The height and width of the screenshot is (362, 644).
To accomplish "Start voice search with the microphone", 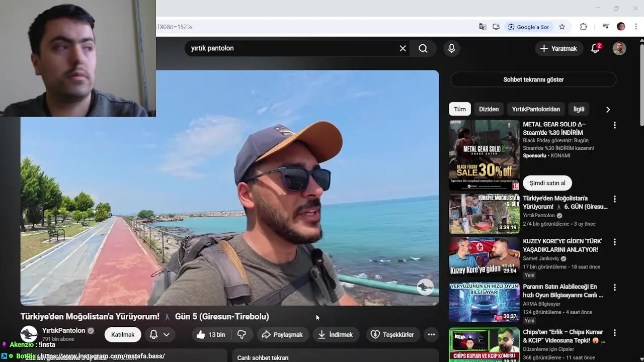I will [x=451, y=48].
